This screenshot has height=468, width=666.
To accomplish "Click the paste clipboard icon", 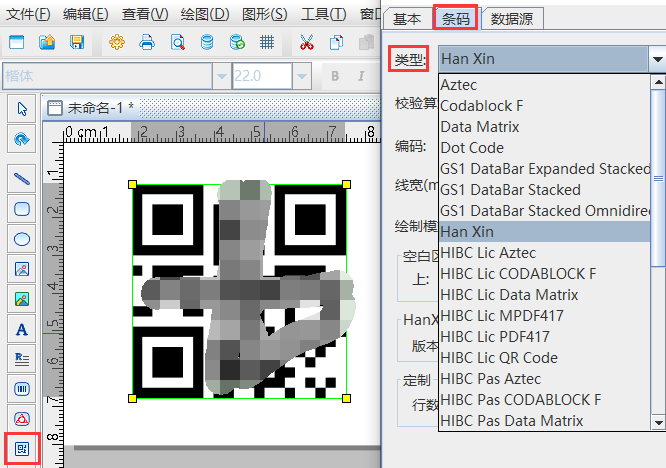I will click(x=366, y=42).
